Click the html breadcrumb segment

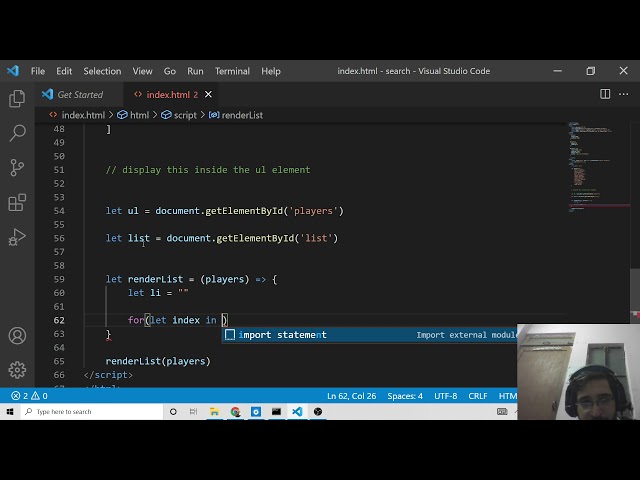coord(133,115)
